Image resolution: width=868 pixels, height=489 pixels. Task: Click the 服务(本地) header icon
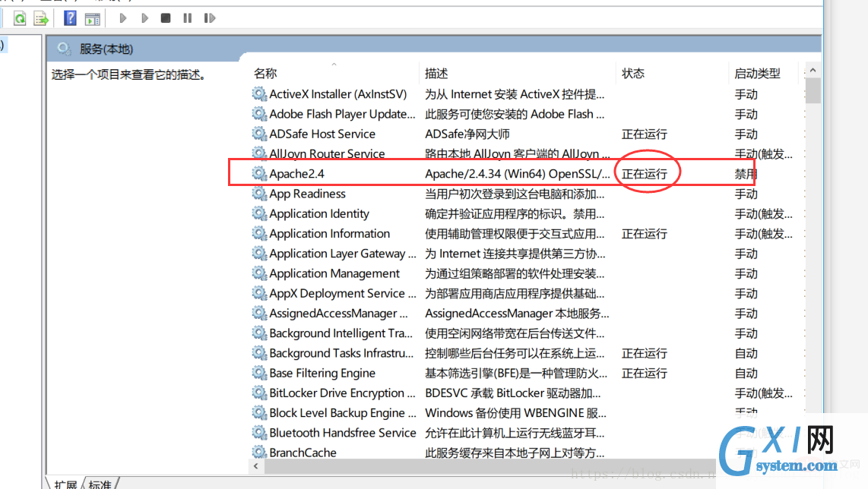(x=64, y=49)
